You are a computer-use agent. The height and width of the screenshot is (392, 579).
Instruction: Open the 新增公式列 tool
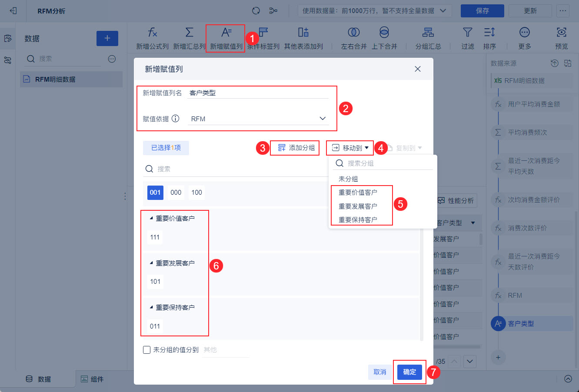coord(152,38)
